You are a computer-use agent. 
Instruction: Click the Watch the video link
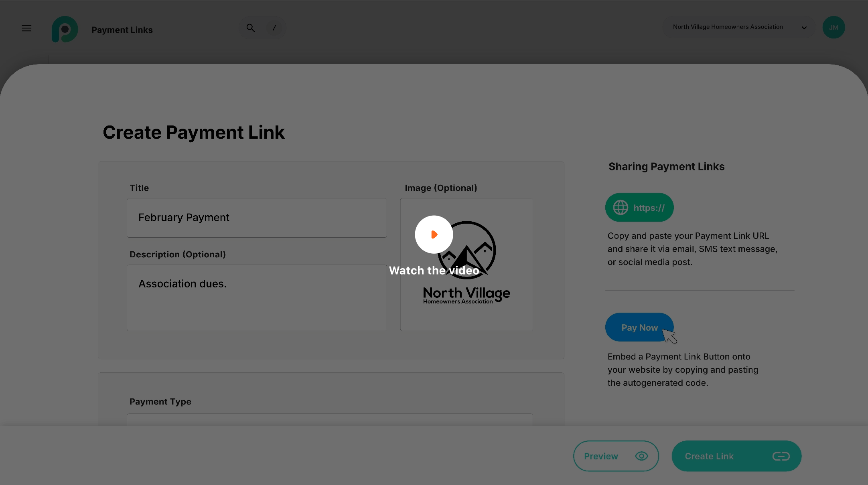pyautogui.click(x=434, y=270)
